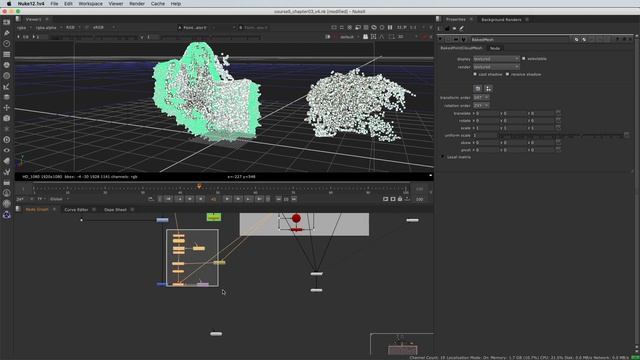Open the File menu
The image size is (640, 360).
[x=54, y=4]
